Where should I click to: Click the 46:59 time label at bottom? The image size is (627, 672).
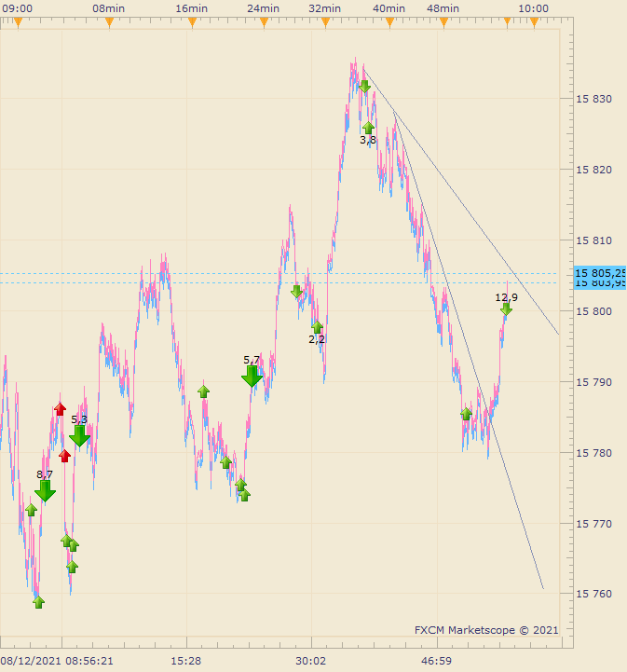(x=436, y=661)
